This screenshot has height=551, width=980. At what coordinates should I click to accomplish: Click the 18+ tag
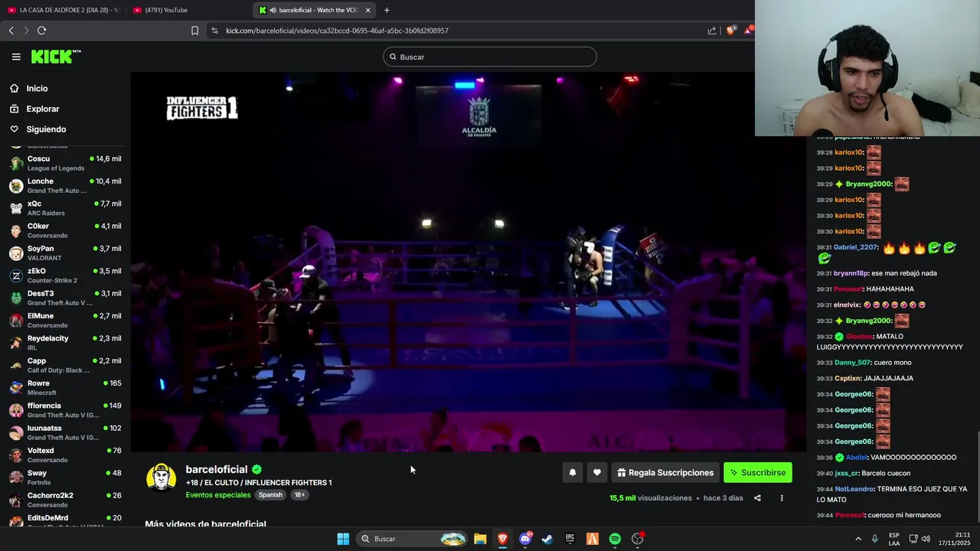point(299,495)
